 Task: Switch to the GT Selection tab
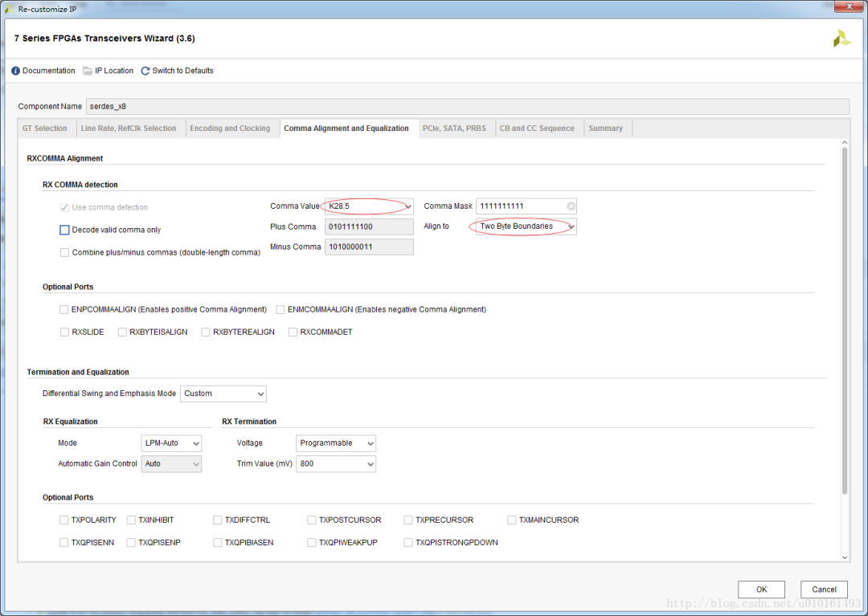point(45,129)
